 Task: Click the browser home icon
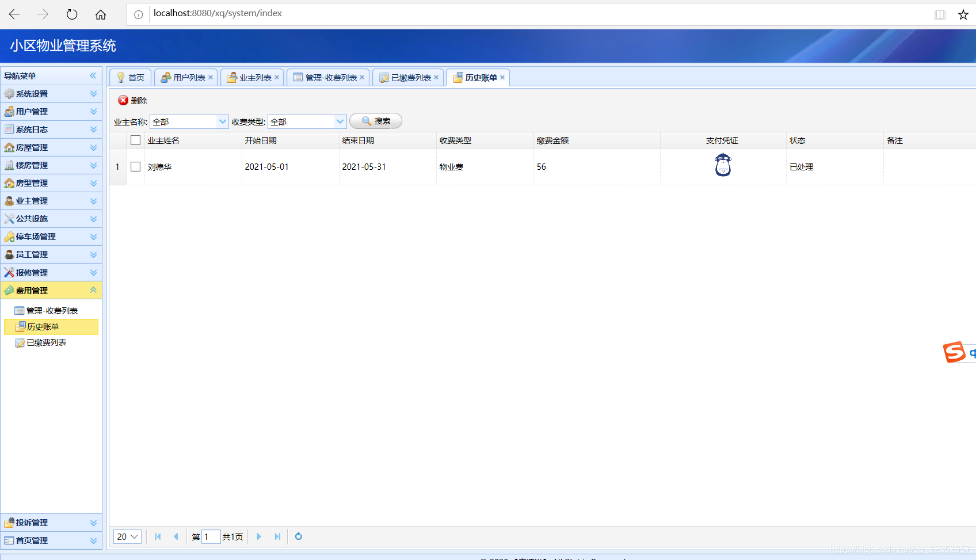[x=101, y=14]
